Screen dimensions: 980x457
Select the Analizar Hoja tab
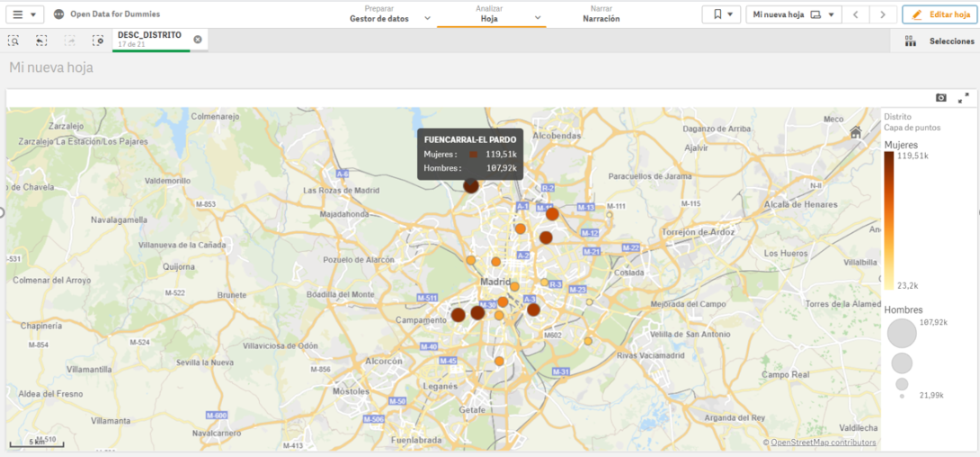(489, 13)
